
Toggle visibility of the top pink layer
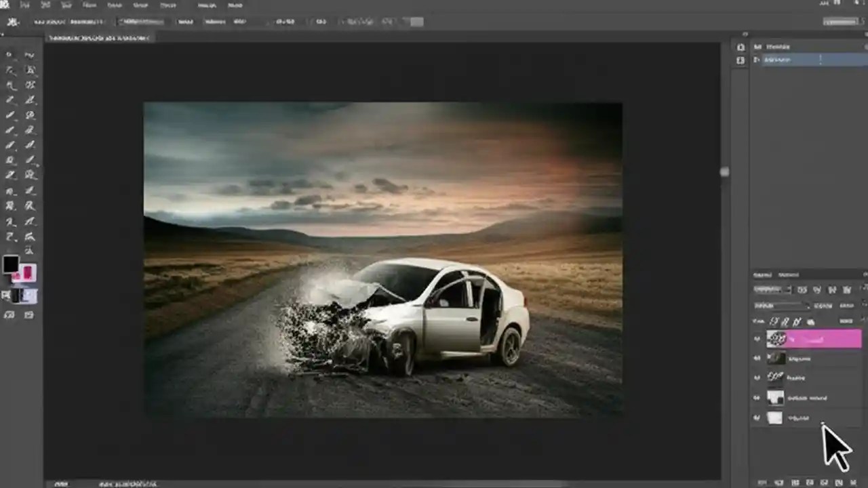[x=756, y=338]
